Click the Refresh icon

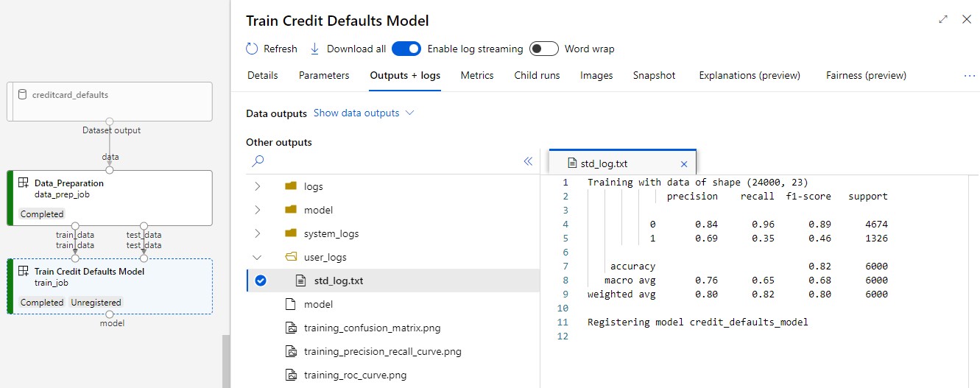coord(252,49)
